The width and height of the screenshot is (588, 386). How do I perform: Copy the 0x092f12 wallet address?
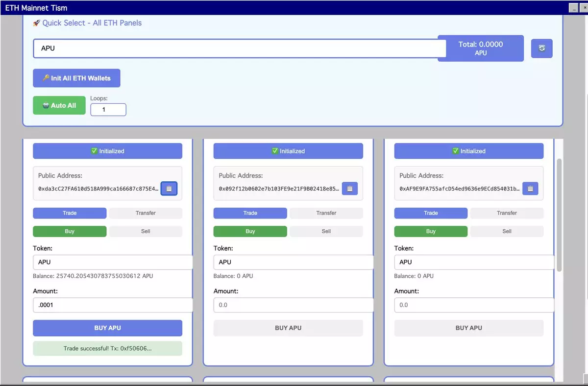coord(349,189)
